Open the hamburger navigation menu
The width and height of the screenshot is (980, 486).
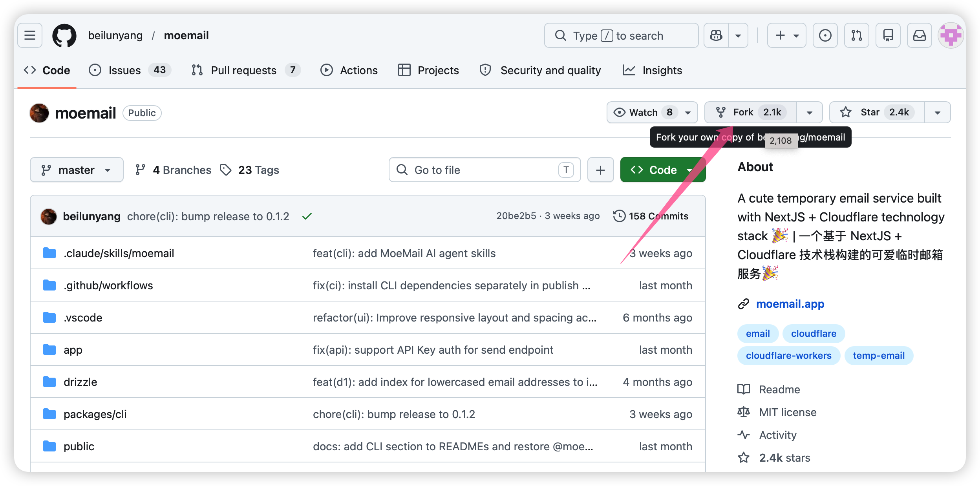(30, 35)
